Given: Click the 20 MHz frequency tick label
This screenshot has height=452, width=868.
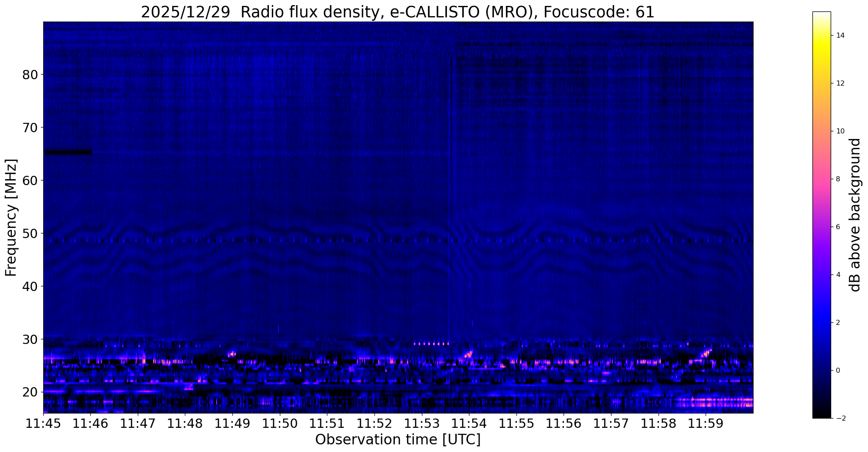Looking at the screenshot, I should click(30, 392).
